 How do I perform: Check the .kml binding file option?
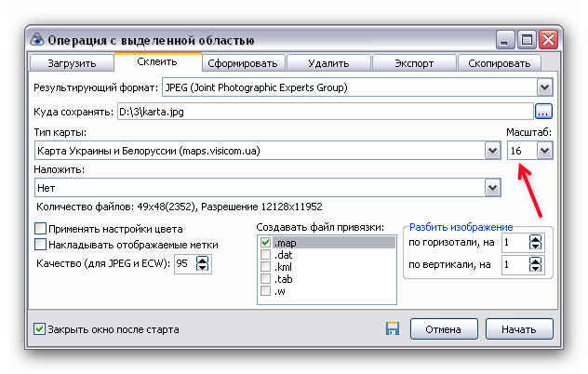pyautogui.click(x=266, y=267)
